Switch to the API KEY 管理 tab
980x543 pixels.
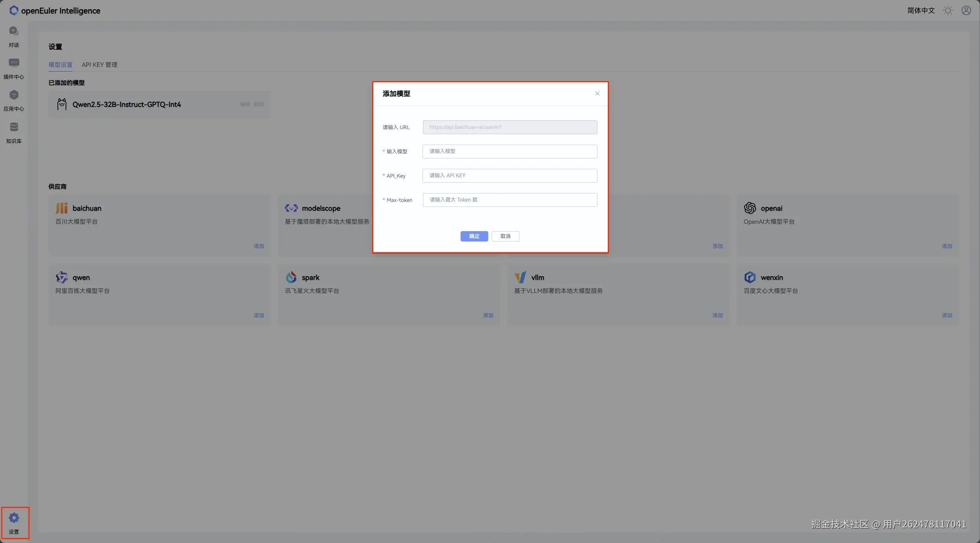100,65
